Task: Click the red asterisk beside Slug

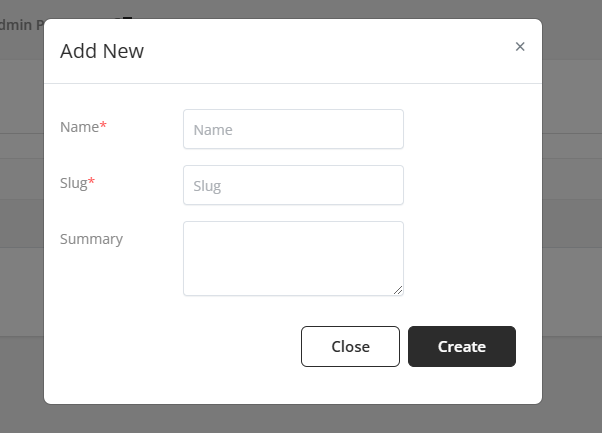Action: (x=92, y=183)
